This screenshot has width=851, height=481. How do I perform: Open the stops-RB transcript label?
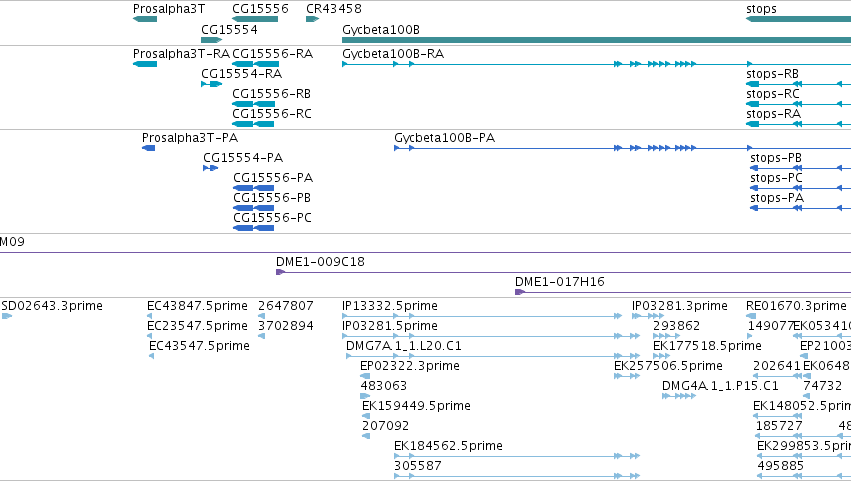point(772,74)
